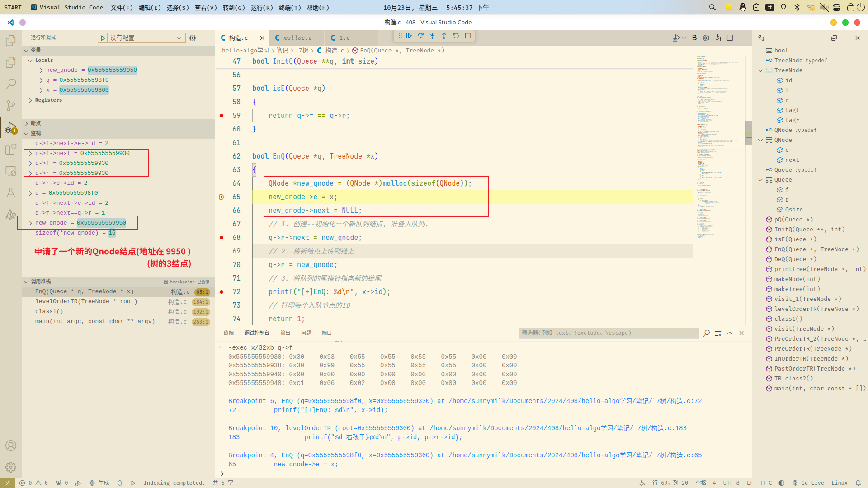Viewport: 868px width, 488px height.
Task: Open the 终端 menu in menu bar
Action: [290, 8]
